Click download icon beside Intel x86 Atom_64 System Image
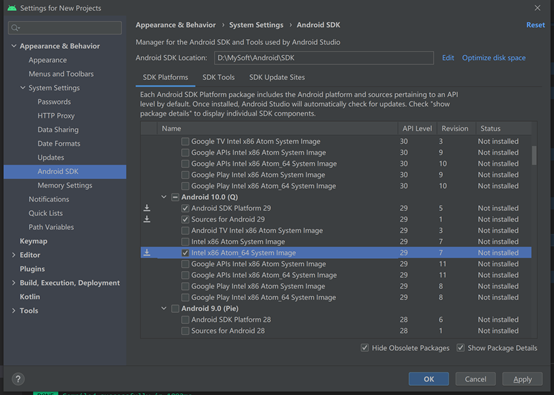The width and height of the screenshot is (554, 395). (x=147, y=253)
